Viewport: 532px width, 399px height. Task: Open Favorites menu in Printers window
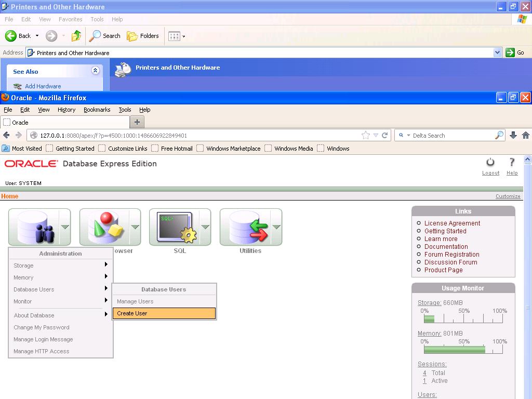[x=70, y=19]
